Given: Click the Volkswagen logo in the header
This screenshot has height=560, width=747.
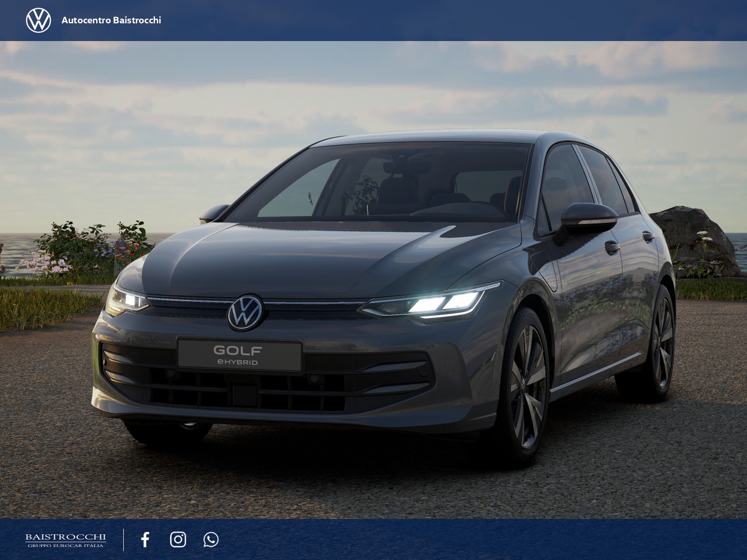Looking at the screenshot, I should tap(38, 20).
